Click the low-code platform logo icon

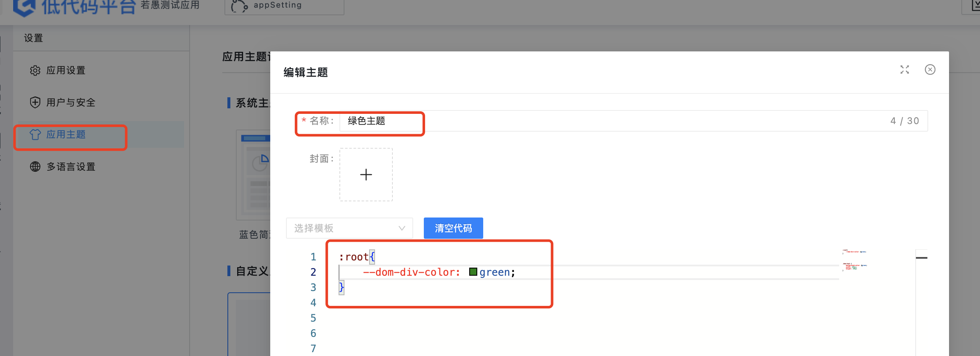tap(24, 7)
